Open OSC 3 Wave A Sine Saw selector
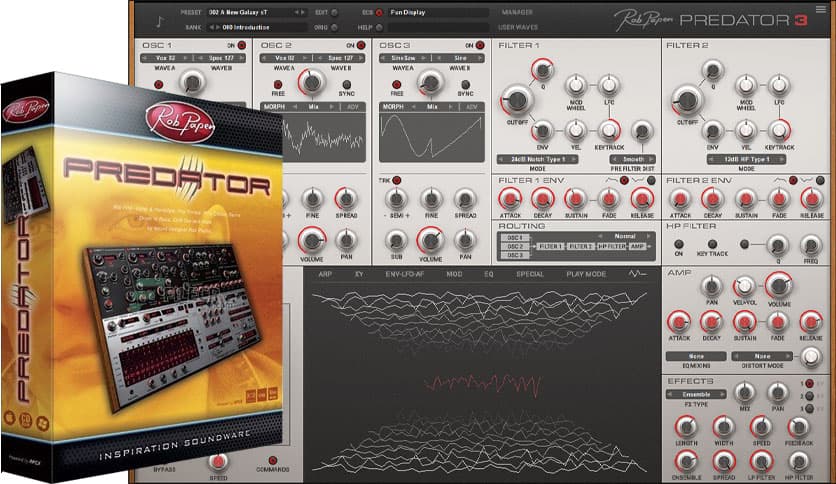Viewport: 836px width, 484px height. pos(403,58)
